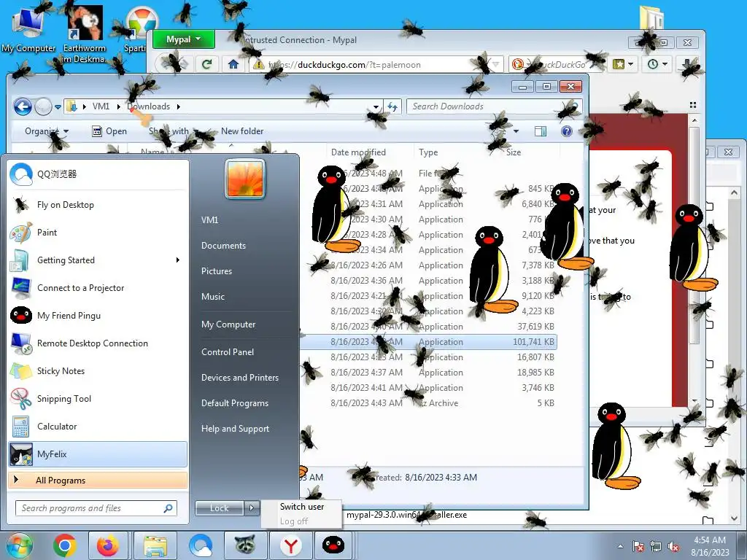This screenshot has height=560, width=747.
Task: Switch to Windows Explorer on taskbar
Action: pos(155,545)
